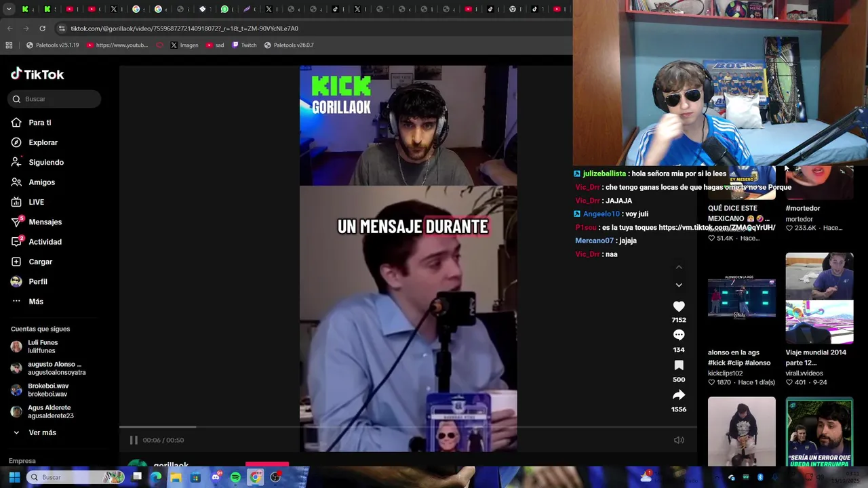868x488 pixels.
Task: Open the kickclips102 creator link
Action: 725,373
